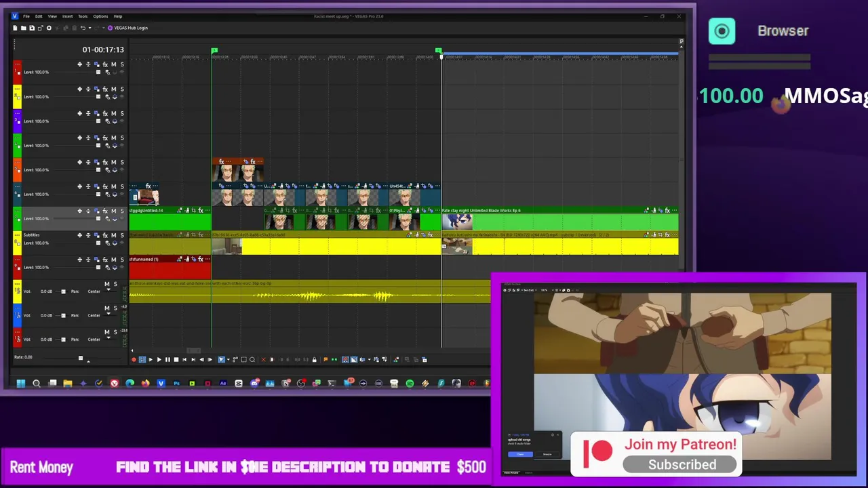Start recording with red record button
Image resolution: width=868 pixels, height=488 pixels.
[134, 359]
